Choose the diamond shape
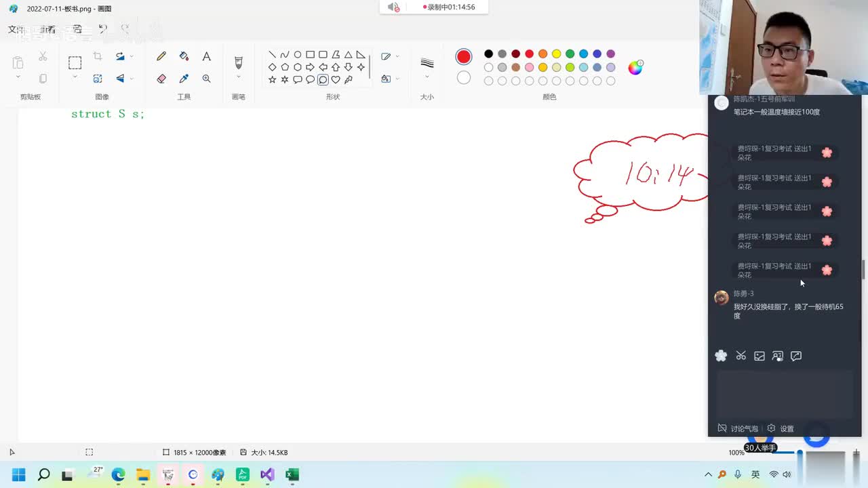The image size is (868, 488). [272, 67]
